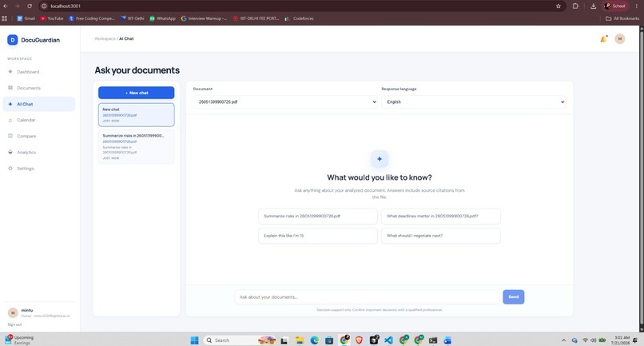Click the Documents icon in sidebar

(10, 88)
